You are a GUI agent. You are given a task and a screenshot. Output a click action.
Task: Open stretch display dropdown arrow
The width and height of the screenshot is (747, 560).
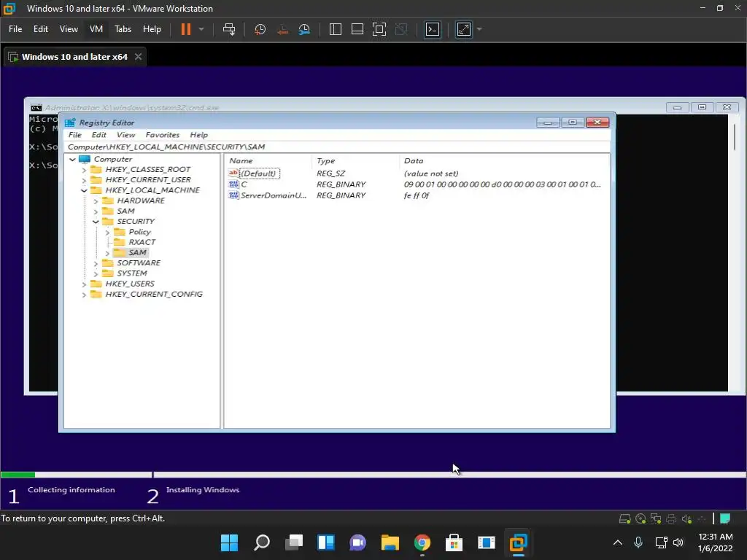[479, 29]
